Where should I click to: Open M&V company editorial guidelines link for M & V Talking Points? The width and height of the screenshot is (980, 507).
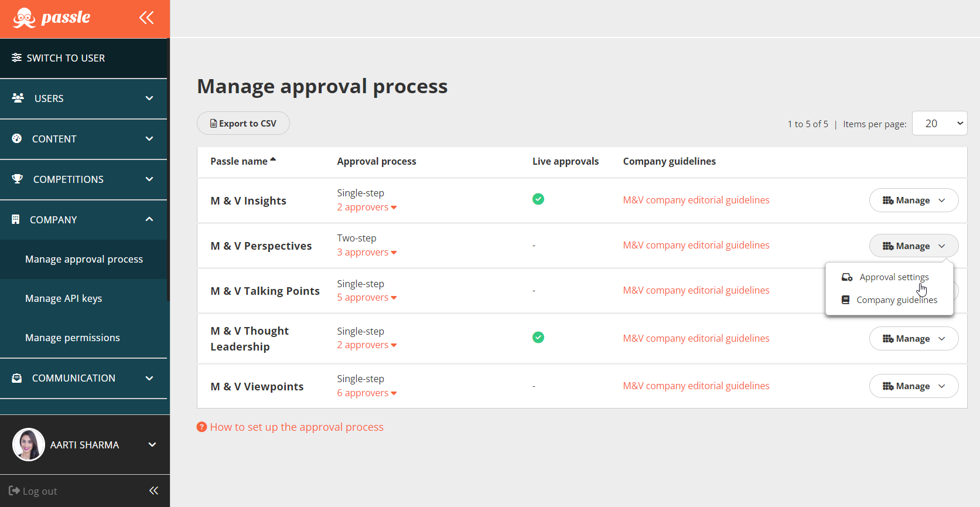coord(696,290)
